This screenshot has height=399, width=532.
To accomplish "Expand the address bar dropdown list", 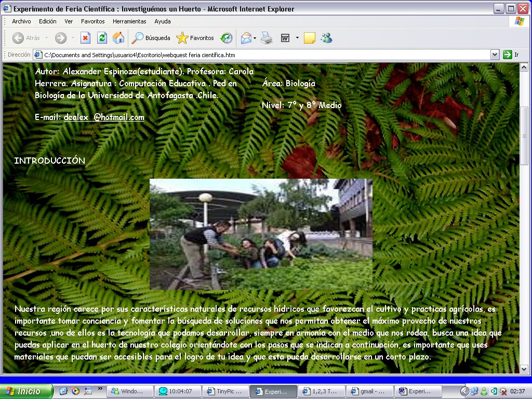I will click(495, 55).
